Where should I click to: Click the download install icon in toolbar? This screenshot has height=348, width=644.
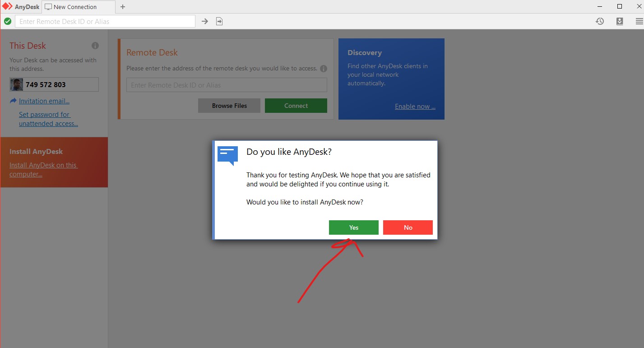click(x=620, y=21)
